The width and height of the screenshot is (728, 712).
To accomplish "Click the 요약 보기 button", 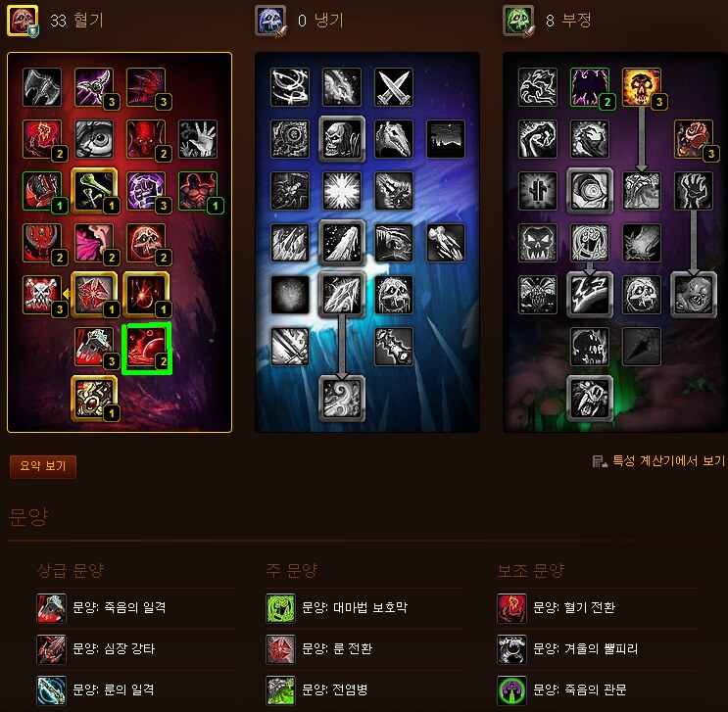I will 43,466.
